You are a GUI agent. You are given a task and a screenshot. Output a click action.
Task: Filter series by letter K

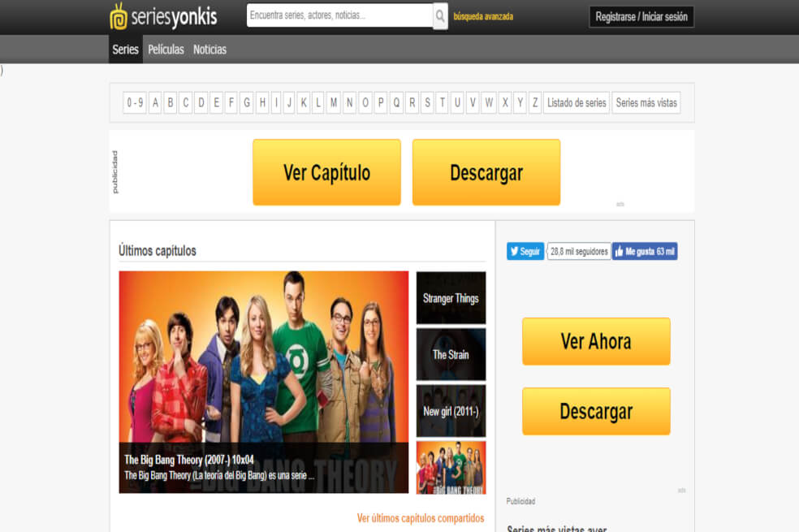pos(304,103)
